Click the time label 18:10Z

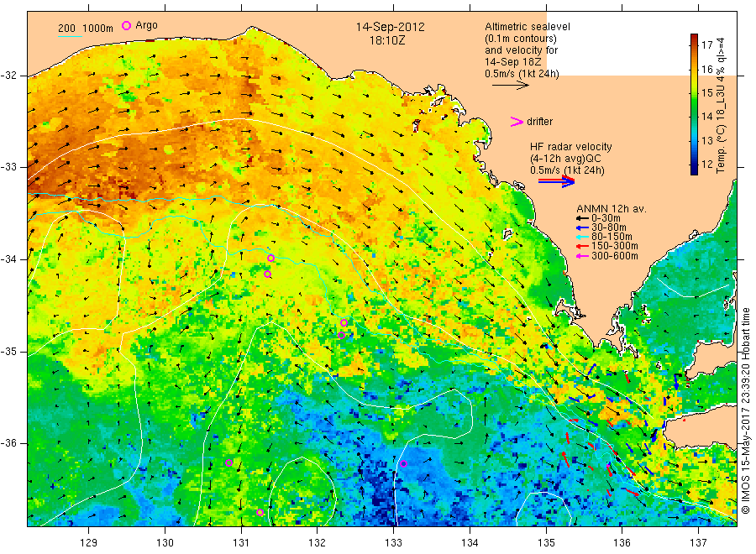tap(387, 41)
